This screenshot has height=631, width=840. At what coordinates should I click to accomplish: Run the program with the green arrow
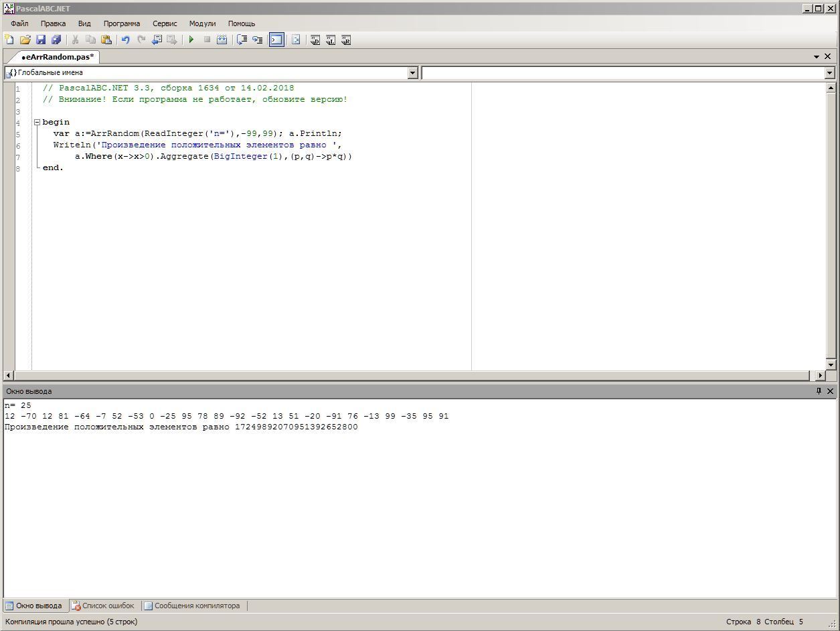(x=191, y=40)
